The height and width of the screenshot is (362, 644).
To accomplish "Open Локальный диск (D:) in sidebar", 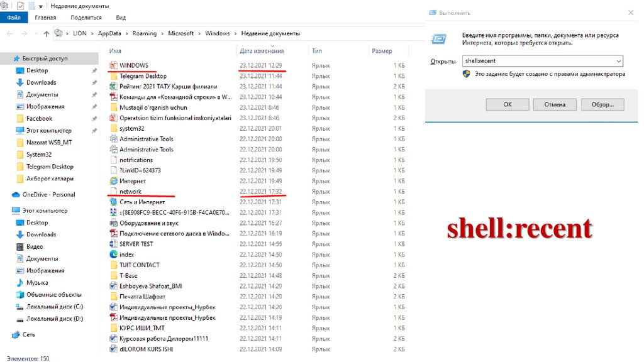I will click(55, 319).
